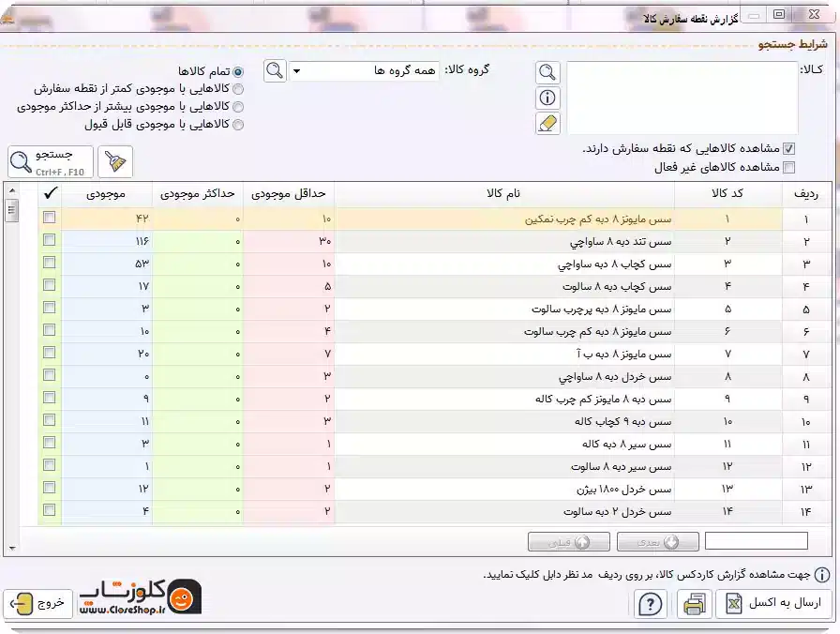
Task: Click the row سس خردل ۱۸۰۰ بیژن
Action: (x=434, y=490)
